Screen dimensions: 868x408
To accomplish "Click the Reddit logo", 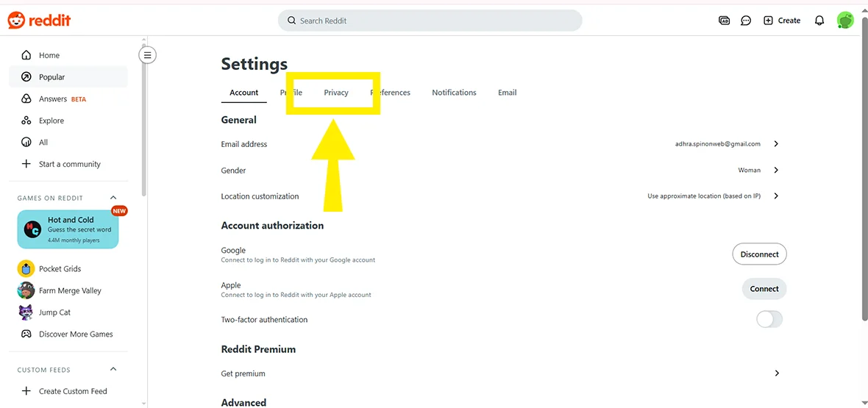I will [39, 21].
